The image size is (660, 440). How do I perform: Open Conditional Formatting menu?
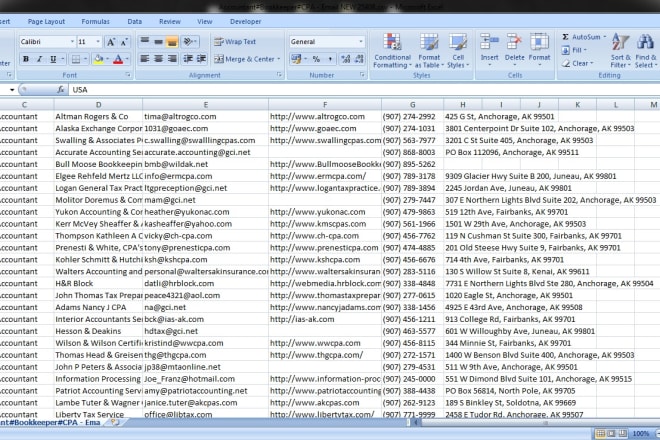pos(392,51)
